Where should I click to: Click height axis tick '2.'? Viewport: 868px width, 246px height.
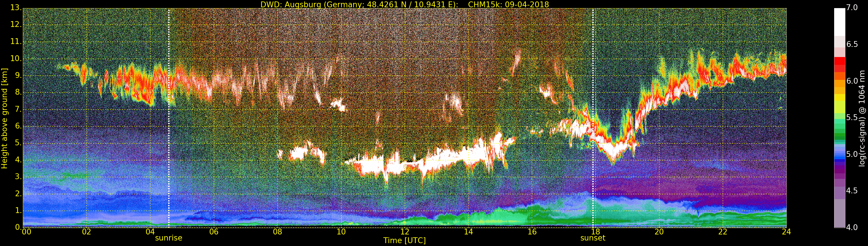pyautogui.click(x=18, y=193)
